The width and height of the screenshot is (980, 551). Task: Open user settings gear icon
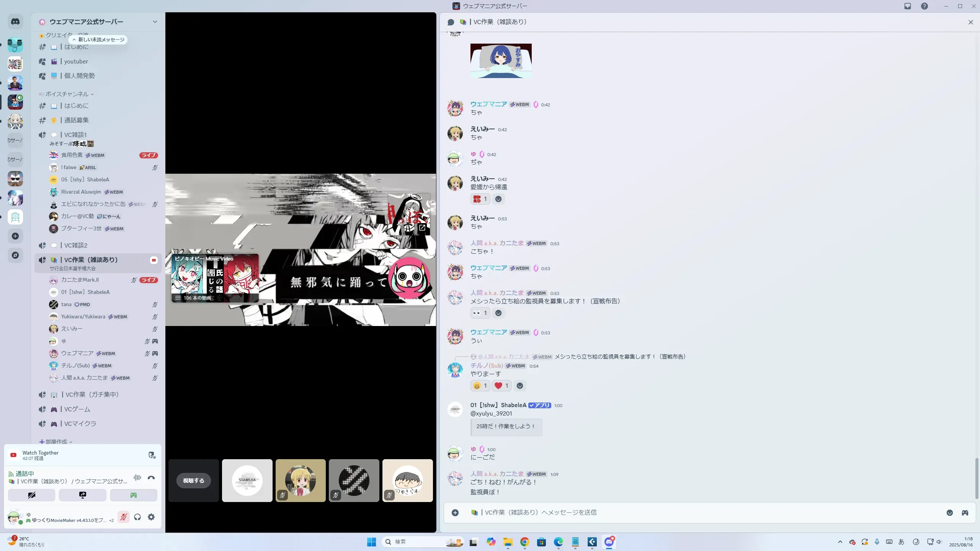(x=151, y=517)
